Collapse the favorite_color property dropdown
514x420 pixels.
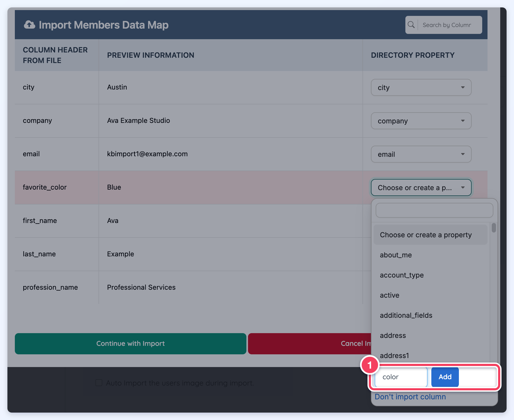pyautogui.click(x=421, y=187)
